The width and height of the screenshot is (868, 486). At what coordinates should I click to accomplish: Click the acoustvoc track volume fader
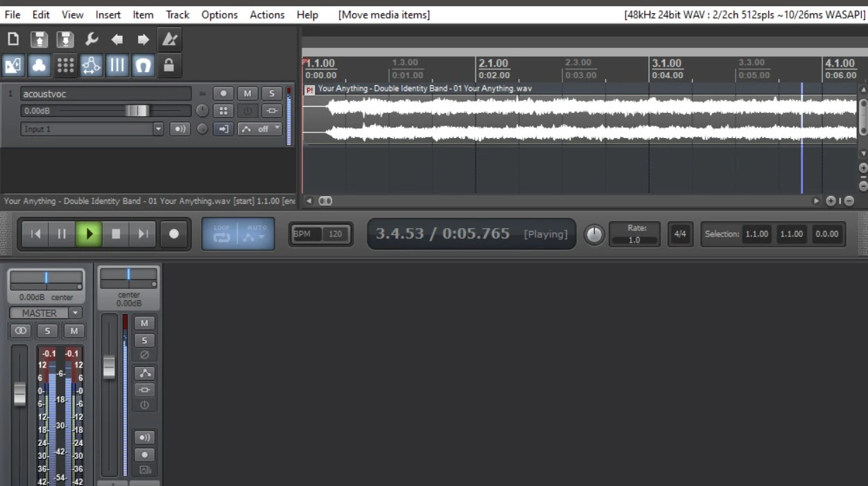click(x=137, y=111)
